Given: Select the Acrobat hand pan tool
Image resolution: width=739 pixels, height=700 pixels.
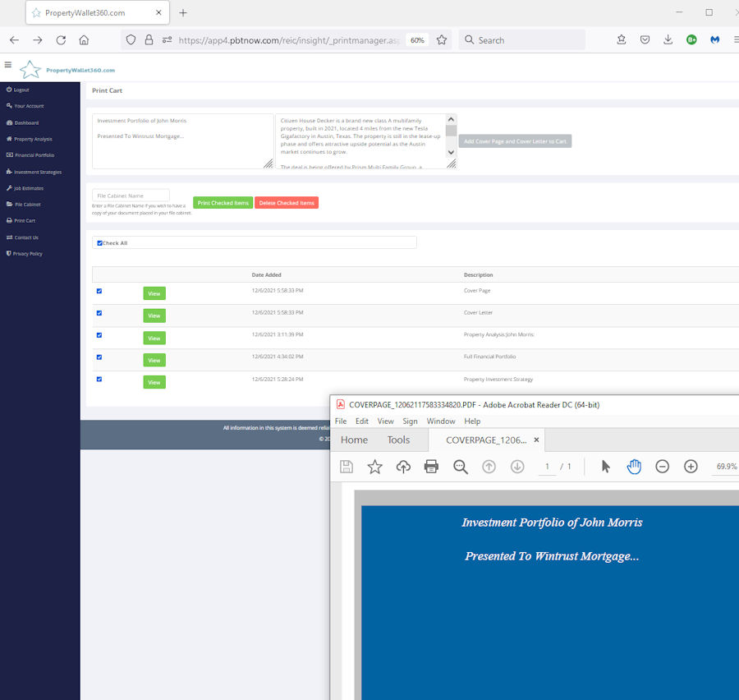Looking at the screenshot, I should coord(634,467).
